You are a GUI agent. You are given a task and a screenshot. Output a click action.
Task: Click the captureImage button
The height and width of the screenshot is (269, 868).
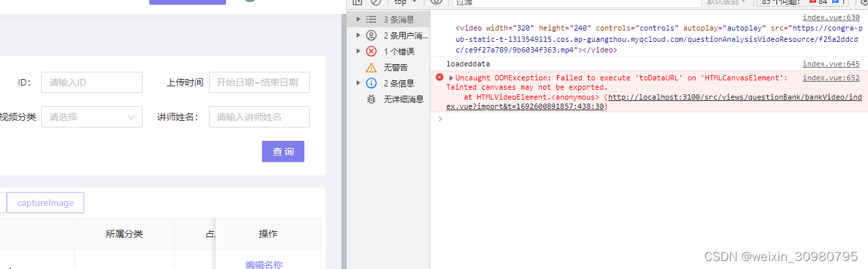(46, 203)
